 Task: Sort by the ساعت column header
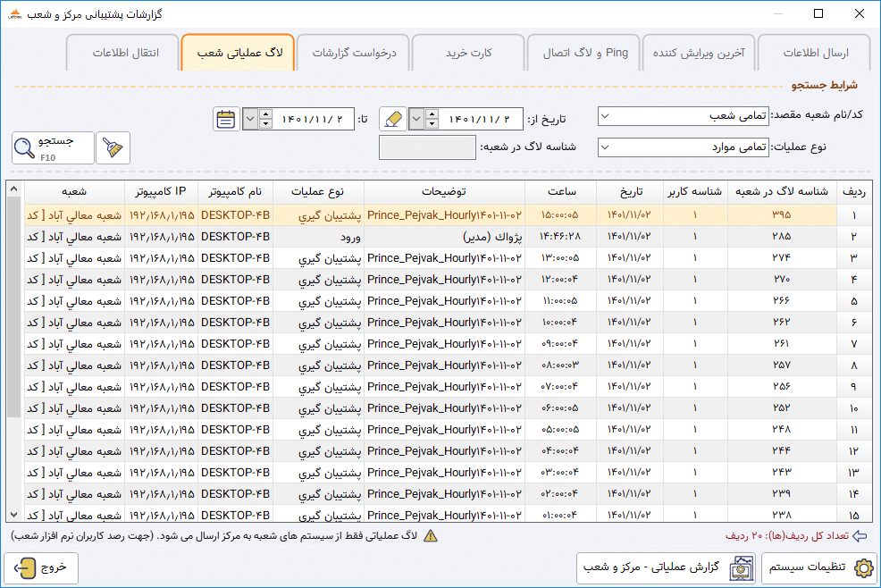coord(561,192)
